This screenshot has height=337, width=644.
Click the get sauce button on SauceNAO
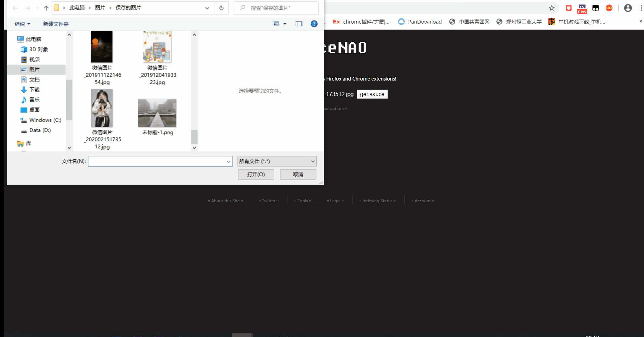pos(372,94)
